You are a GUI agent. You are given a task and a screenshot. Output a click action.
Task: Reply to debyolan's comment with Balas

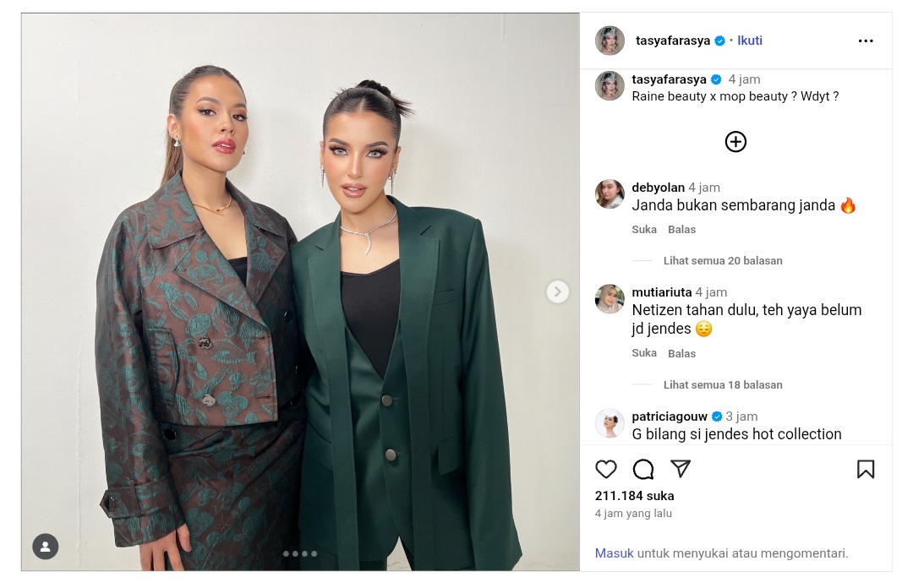pyautogui.click(x=681, y=230)
